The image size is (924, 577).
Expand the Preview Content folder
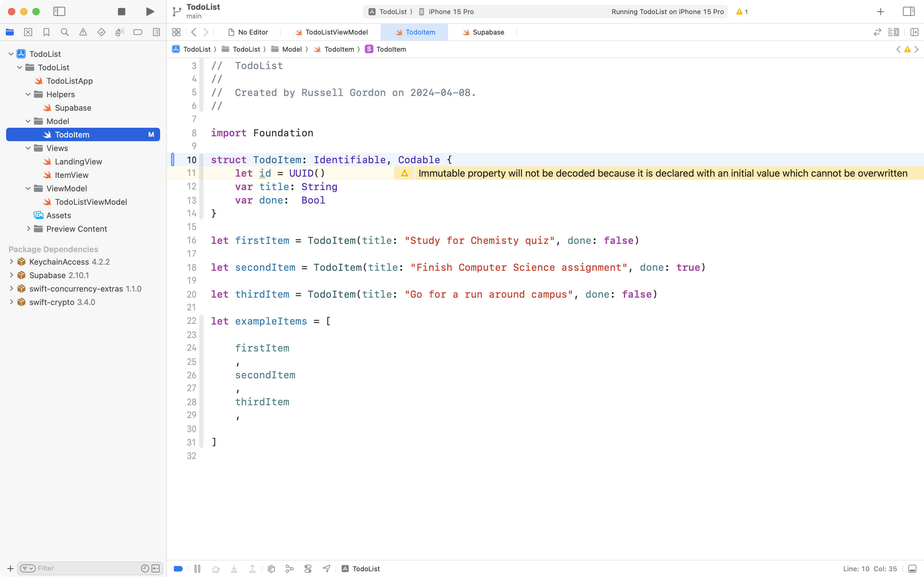tap(28, 229)
